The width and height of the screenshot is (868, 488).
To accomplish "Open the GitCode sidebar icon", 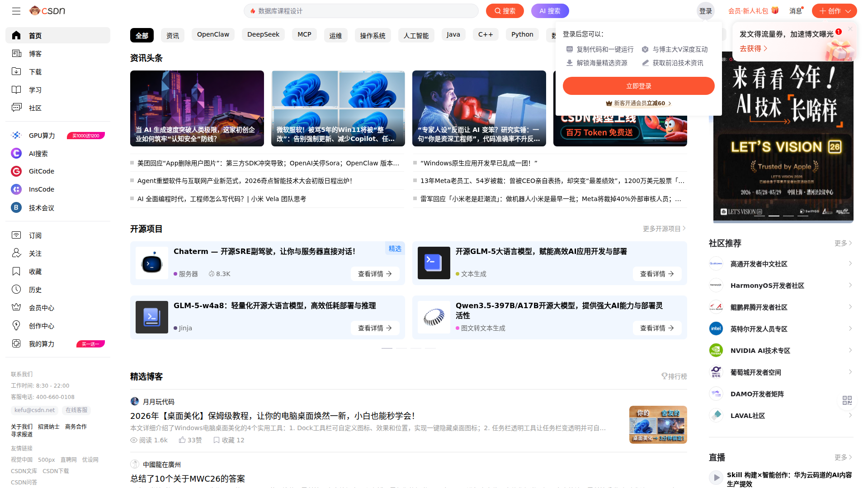I will [x=16, y=171].
